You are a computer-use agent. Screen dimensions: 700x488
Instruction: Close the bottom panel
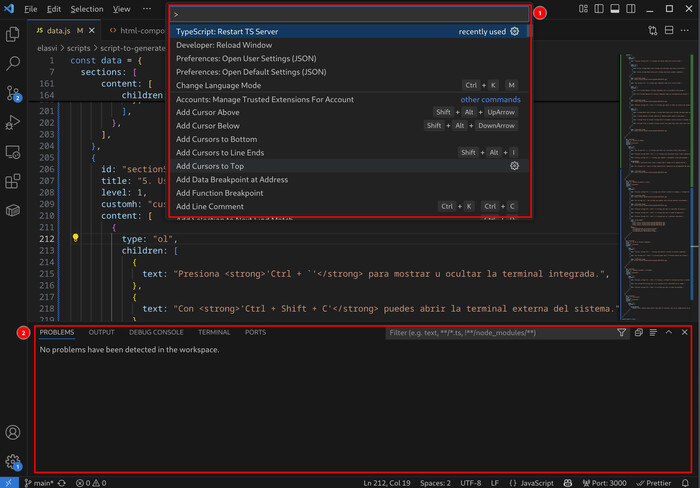pos(684,332)
